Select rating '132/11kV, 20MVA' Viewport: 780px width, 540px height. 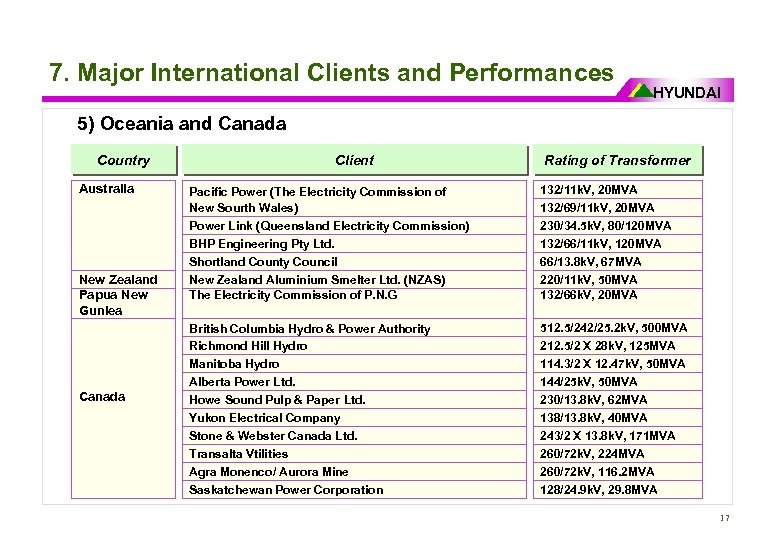coord(617,189)
